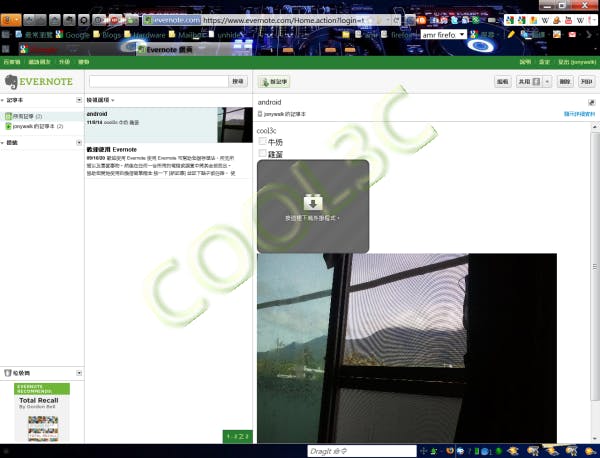This screenshot has height=458, width=600.
Task: Open the android note thumbnail image
Action: (x=235, y=125)
